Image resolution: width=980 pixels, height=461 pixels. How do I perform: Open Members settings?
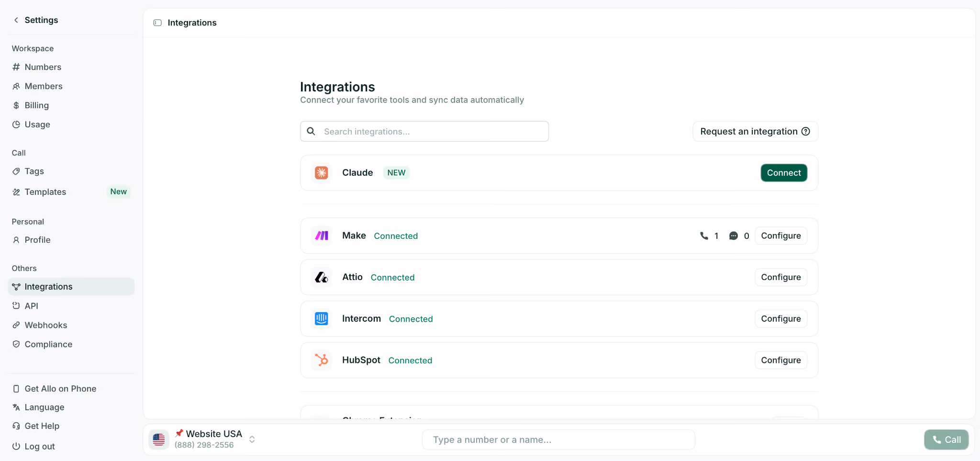(x=71, y=86)
